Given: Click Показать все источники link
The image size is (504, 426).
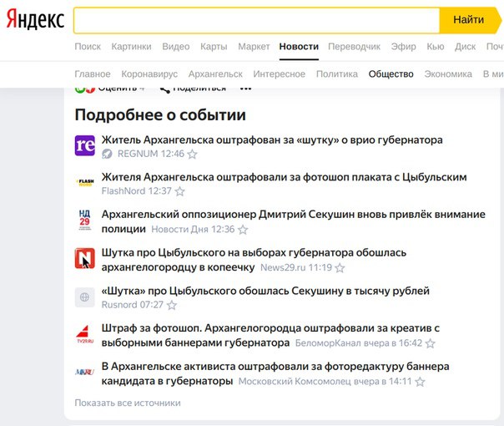Looking at the screenshot, I should [128, 403].
